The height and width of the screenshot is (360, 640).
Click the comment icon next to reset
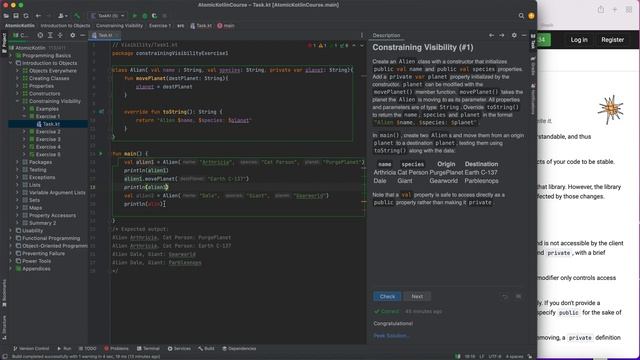click(518, 297)
